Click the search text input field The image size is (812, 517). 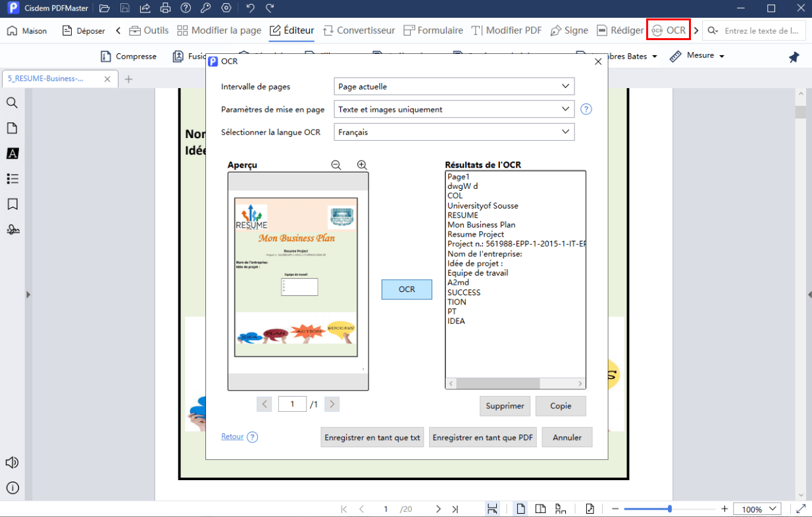[762, 31]
